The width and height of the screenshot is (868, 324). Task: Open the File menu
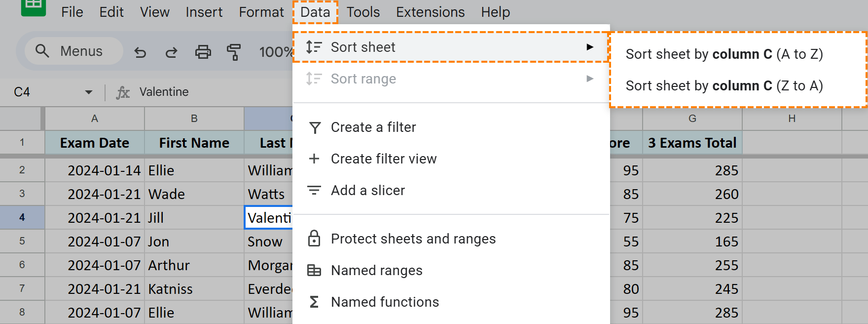[x=72, y=12]
